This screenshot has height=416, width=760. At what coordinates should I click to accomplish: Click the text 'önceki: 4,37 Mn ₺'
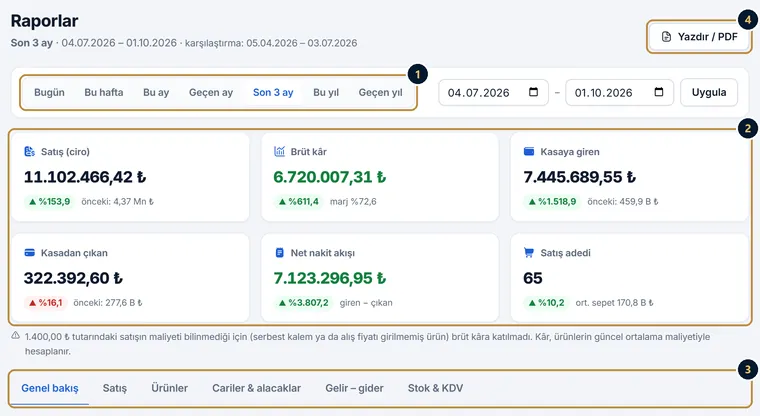[117, 202]
